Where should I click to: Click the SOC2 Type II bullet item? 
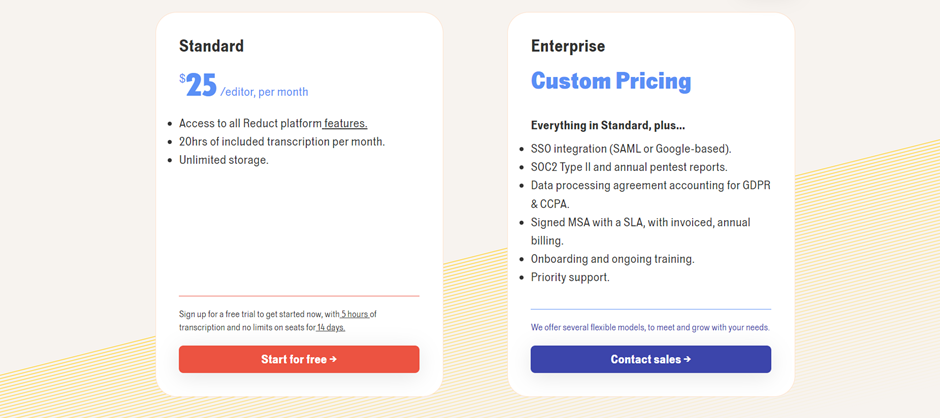tap(629, 167)
